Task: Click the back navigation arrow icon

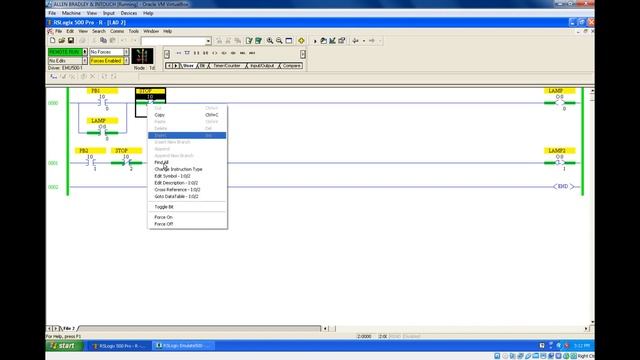Action: (x=356, y=41)
